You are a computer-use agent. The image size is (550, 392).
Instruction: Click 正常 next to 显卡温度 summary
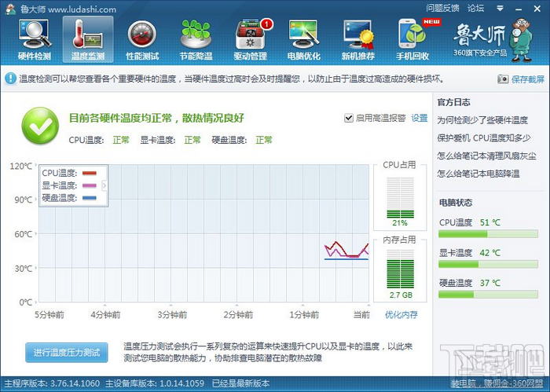[x=192, y=140]
